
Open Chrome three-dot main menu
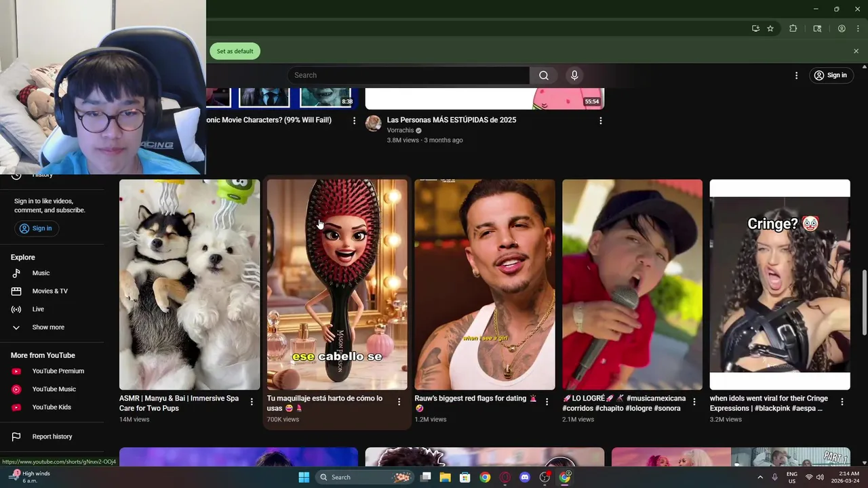pos(858,28)
